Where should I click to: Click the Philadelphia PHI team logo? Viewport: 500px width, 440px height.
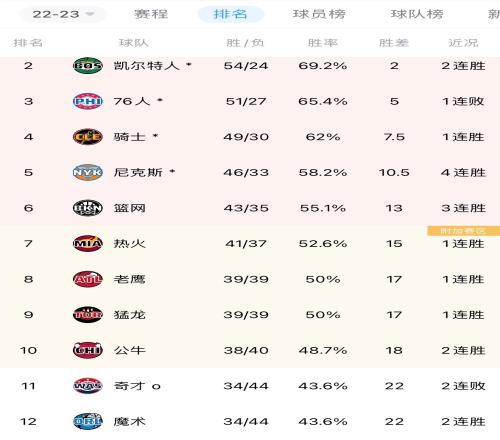point(88,101)
